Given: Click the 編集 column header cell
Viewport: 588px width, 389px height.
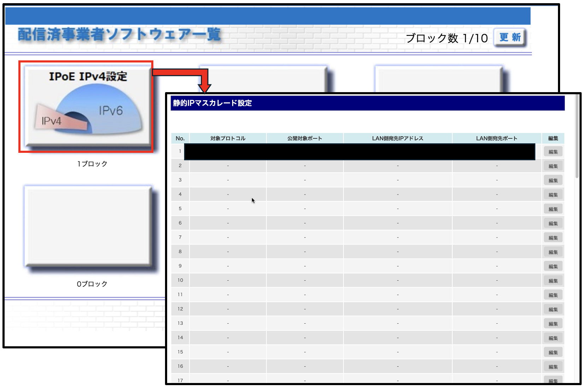Looking at the screenshot, I should click(x=553, y=138).
